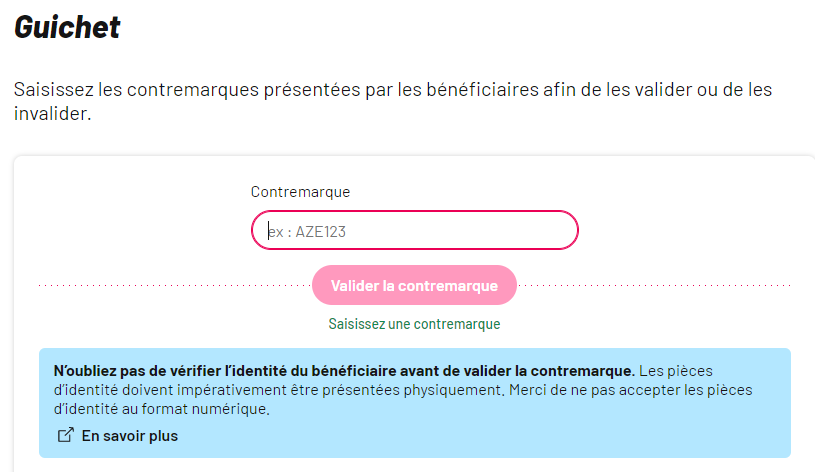Click the white card area left of the input
The width and height of the screenshot is (815, 472).
click(133, 230)
